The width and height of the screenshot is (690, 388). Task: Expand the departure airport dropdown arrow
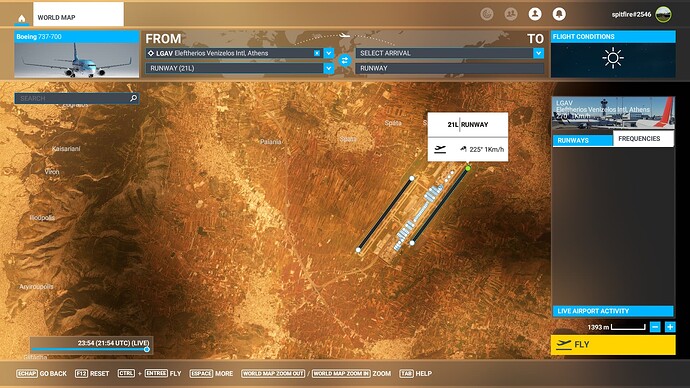tap(329, 53)
